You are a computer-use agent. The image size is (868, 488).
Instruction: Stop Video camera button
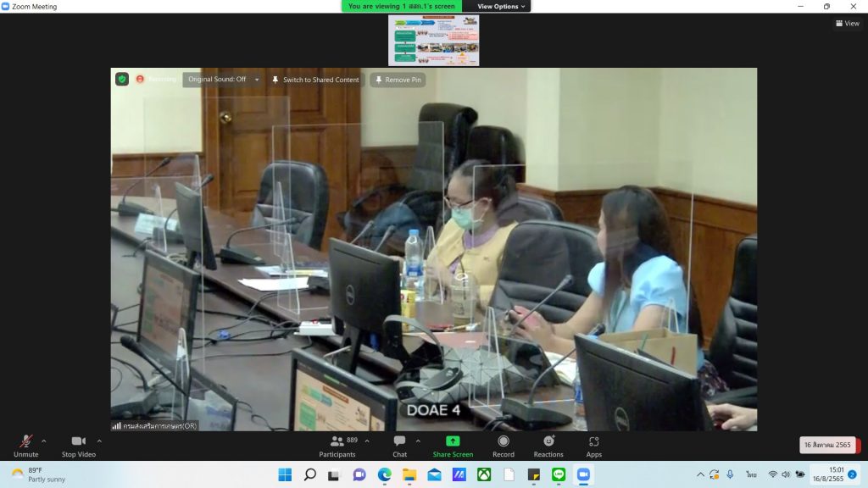79,446
